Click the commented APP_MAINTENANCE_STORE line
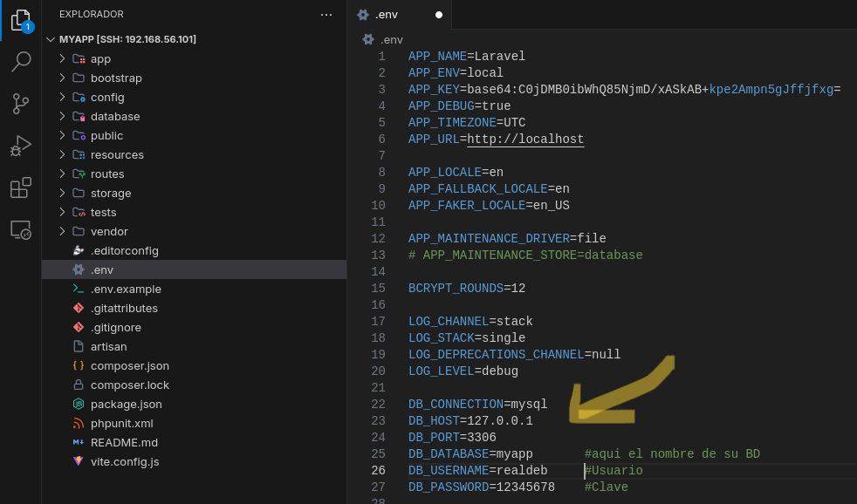Image resolution: width=857 pixels, height=504 pixels. pyautogui.click(x=525, y=255)
